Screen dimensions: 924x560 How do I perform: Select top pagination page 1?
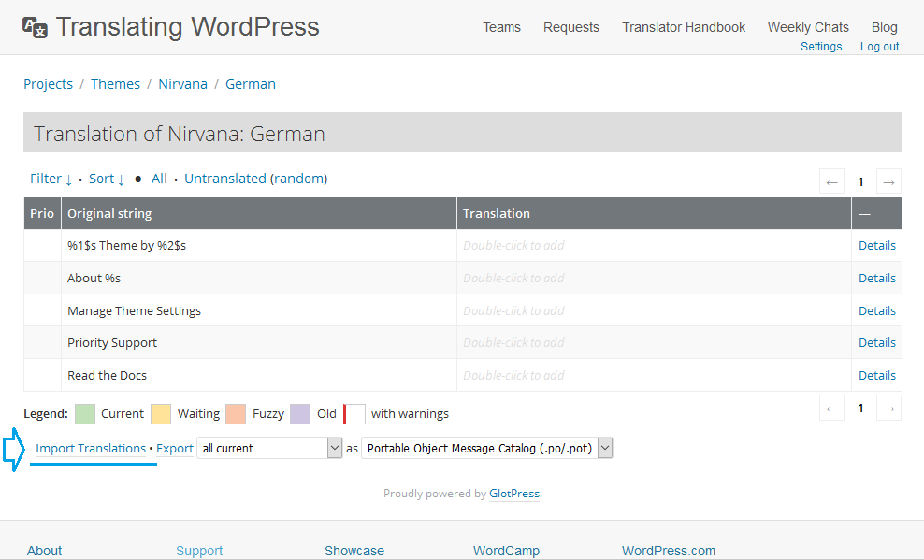tap(860, 181)
